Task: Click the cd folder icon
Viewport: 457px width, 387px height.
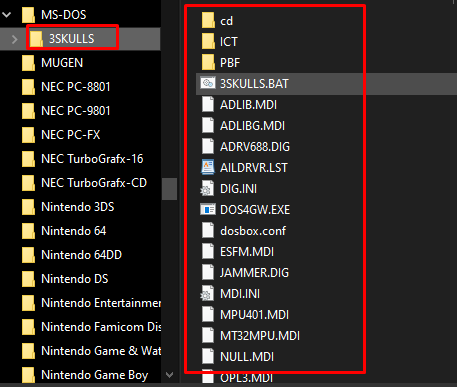Action: (x=208, y=21)
